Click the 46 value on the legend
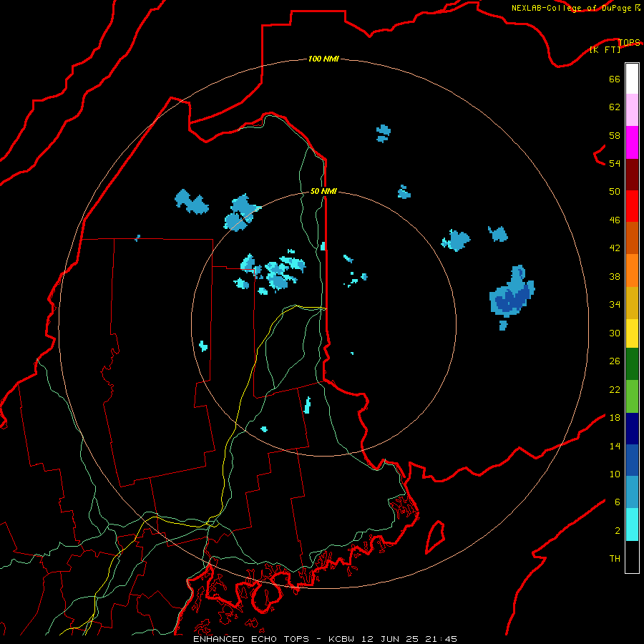The height and width of the screenshot is (644, 644). pyautogui.click(x=615, y=220)
